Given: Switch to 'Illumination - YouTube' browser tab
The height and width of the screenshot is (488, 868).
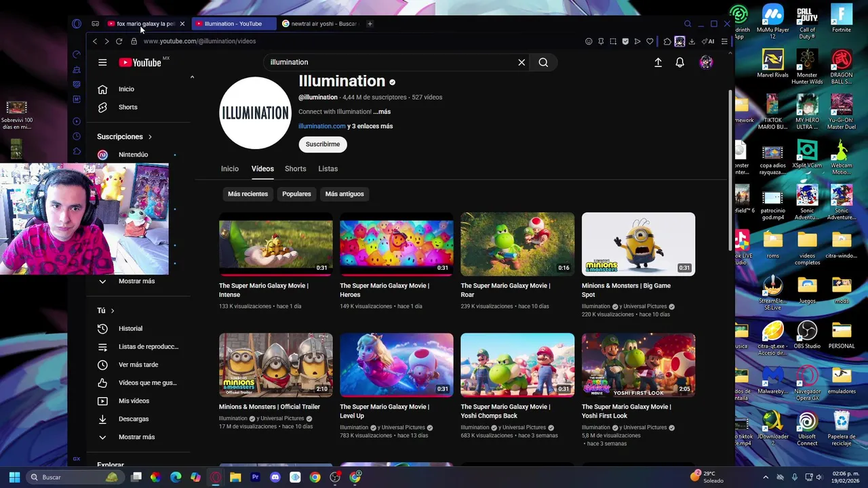Looking at the screenshot, I should tap(233, 24).
